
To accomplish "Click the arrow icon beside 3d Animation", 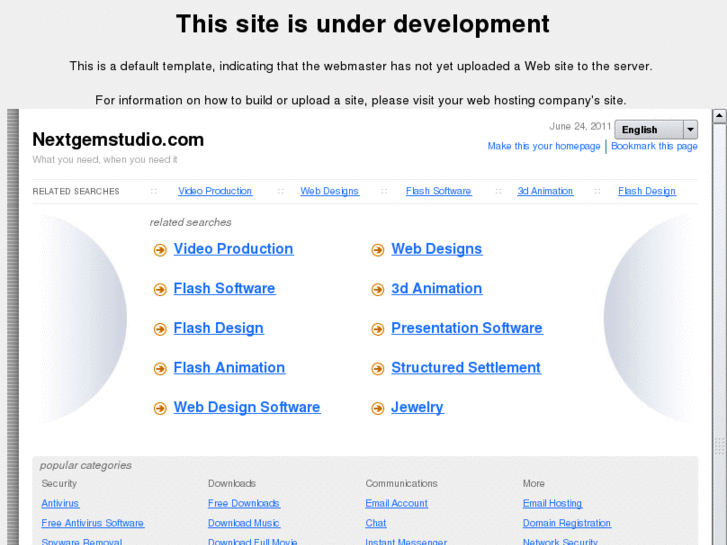I will pos(378,290).
